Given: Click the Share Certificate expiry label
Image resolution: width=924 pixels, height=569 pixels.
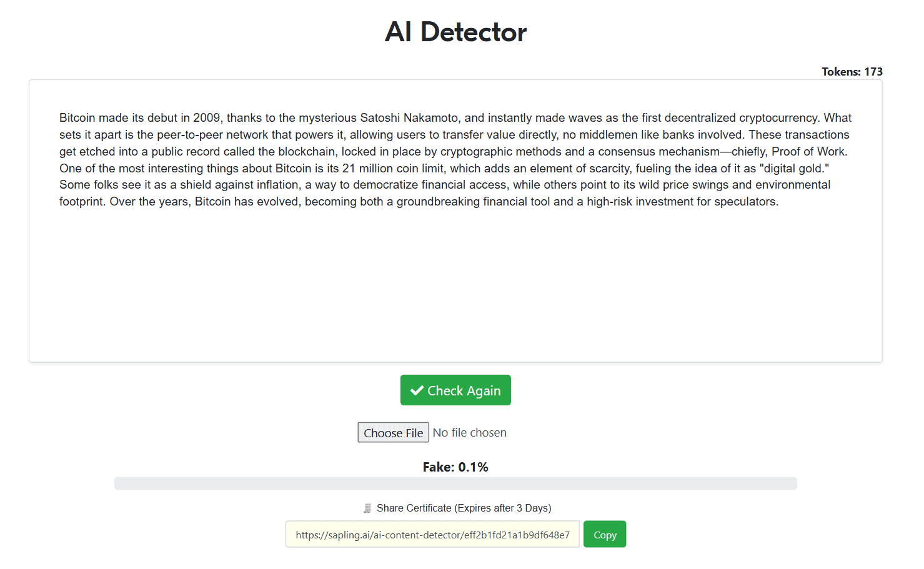Looking at the screenshot, I should coord(464,508).
